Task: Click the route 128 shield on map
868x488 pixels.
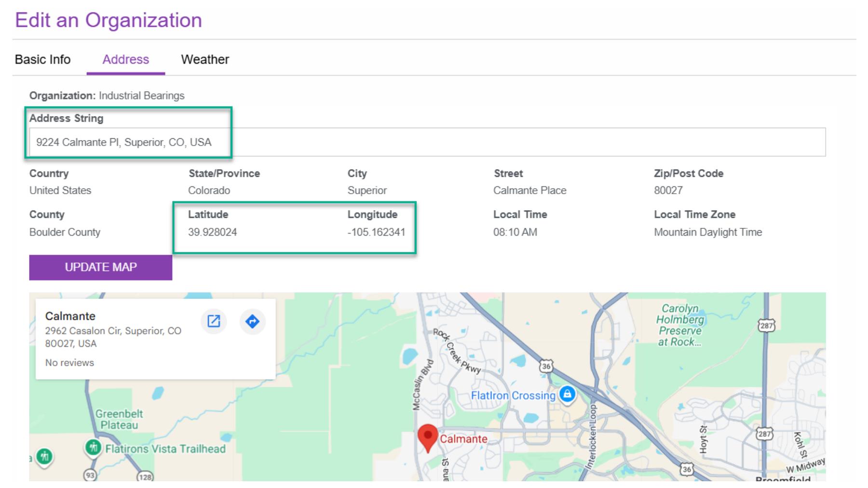Action: tap(145, 477)
